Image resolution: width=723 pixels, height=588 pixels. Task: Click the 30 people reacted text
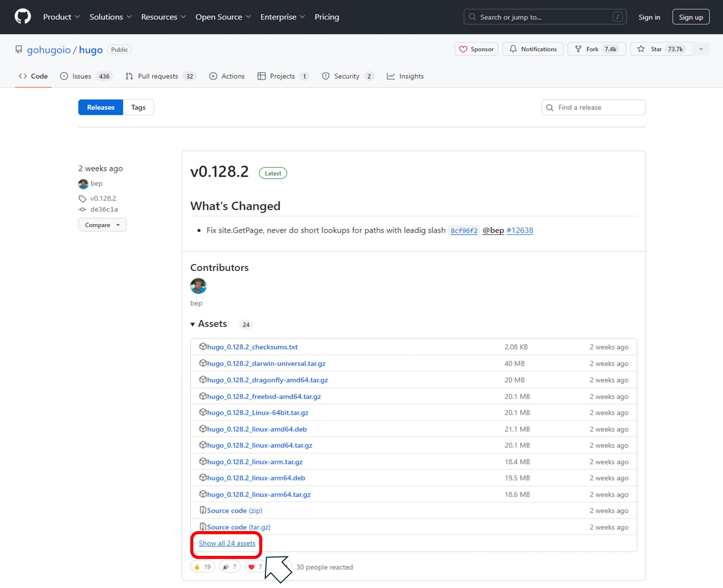click(325, 567)
